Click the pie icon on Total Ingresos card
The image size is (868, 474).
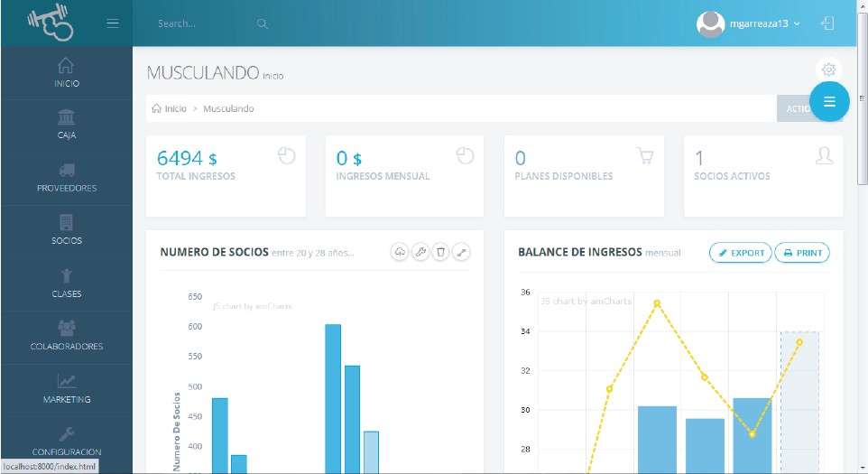pyautogui.click(x=286, y=155)
